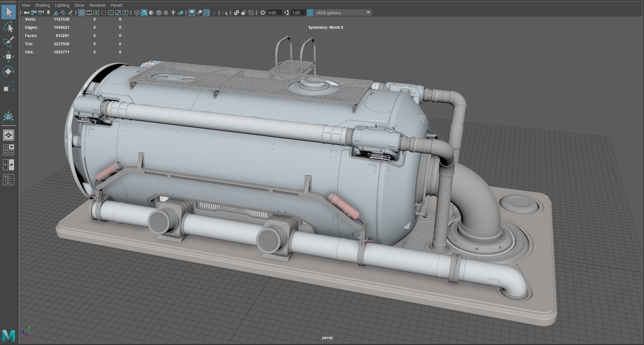Switch to four-view pane layout
Viewport: 644px width, 345px height.
pyautogui.click(x=9, y=150)
